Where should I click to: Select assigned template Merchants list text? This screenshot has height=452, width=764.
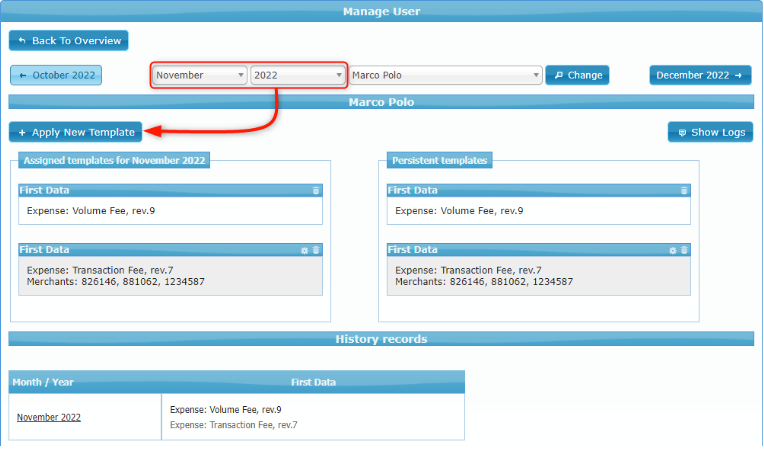point(115,282)
